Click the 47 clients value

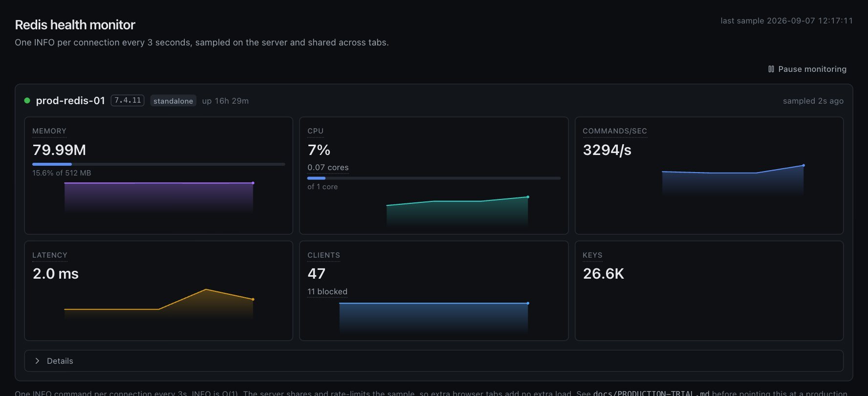point(316,274)
